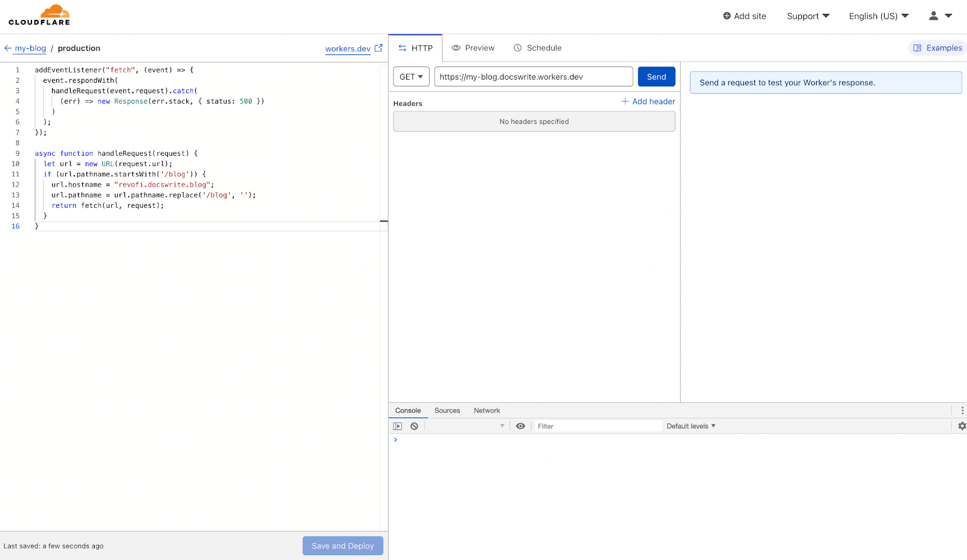The height and width of the screenshot is (560, 967).
Task: Click the url.pathname replace line 13
Action: click(154, 195)
